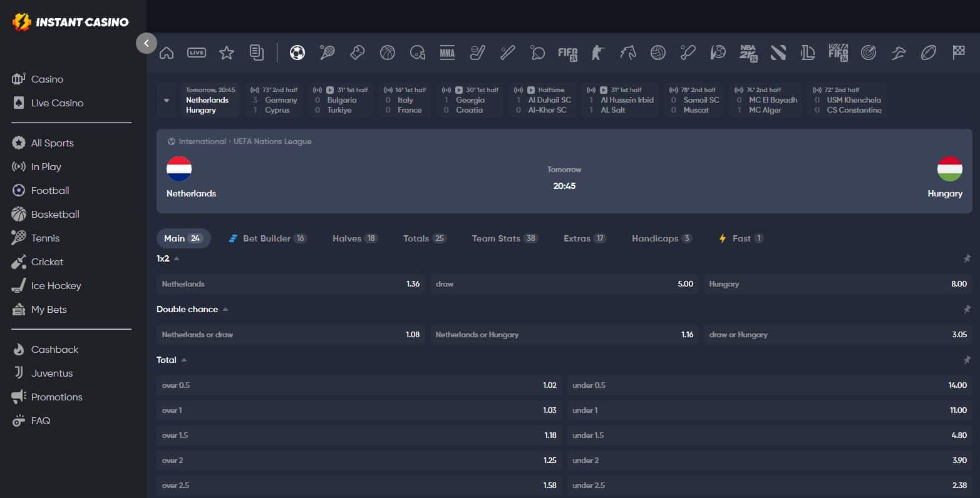
Task: Open favorites star icon
Action: point(227,53)
